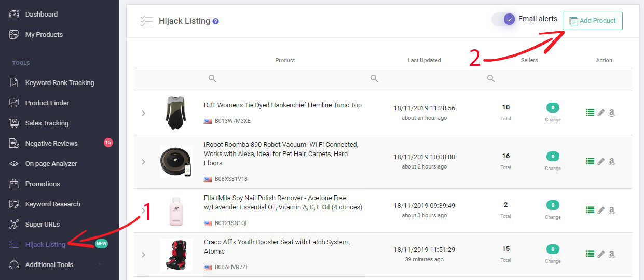Edit the iRobot Roomba 890 listing with pencil icon
The image size is (644, 280).
601,161
